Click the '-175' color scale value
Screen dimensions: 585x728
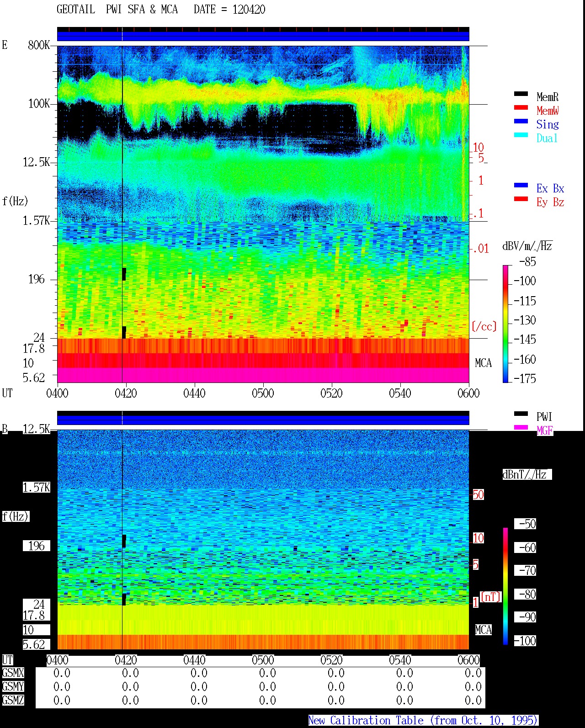tap(525, 379)
